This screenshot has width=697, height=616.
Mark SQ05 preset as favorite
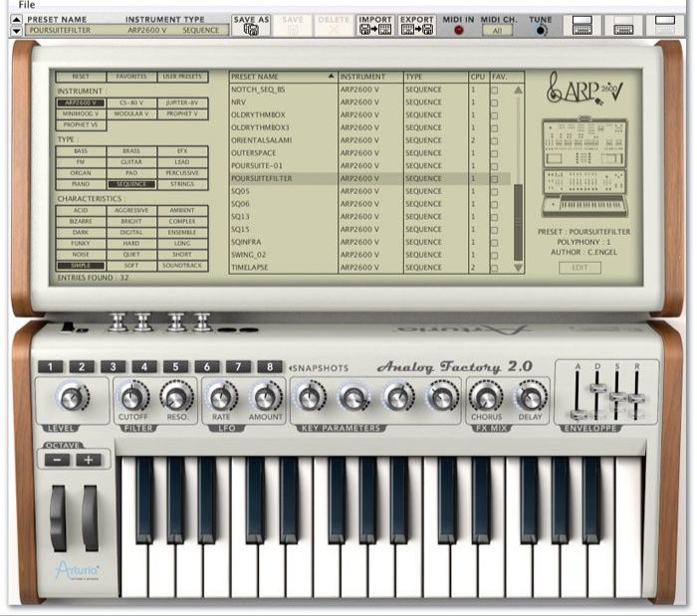(494, 192)
